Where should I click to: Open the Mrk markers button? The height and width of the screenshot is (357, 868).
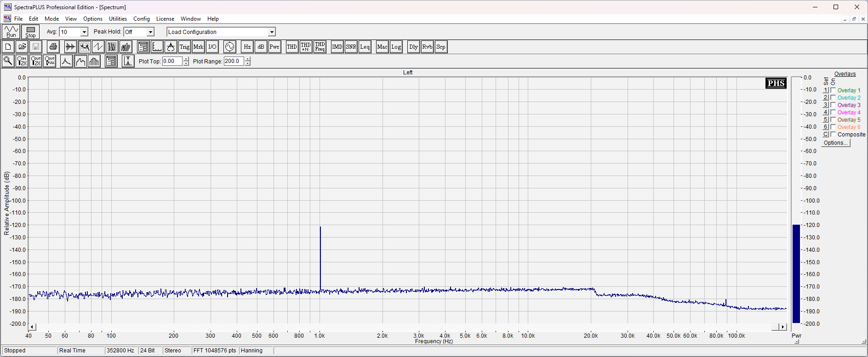click(x=199, y=47)
